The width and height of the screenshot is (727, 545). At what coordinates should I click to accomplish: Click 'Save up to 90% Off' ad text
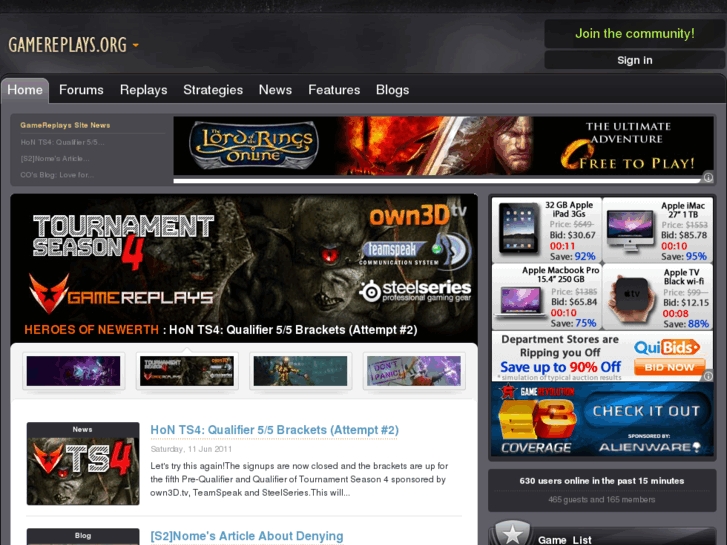[x=560, y=367]
